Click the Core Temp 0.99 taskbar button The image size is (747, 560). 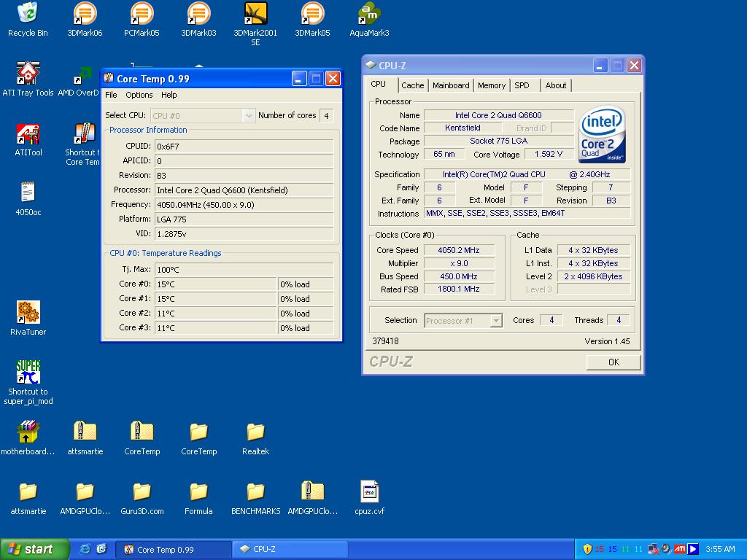click(x=174, y=550)
